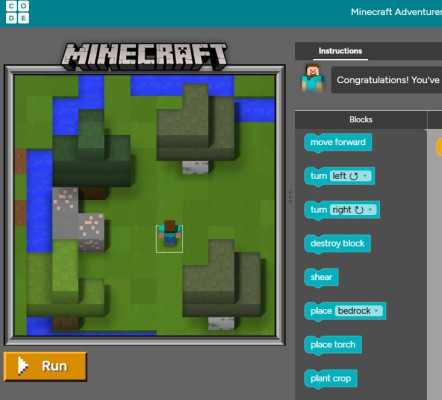Viewport: 442px width, 400px height.
Task: Open the turn right direction dropdown
Action: [x=353, y=210]
